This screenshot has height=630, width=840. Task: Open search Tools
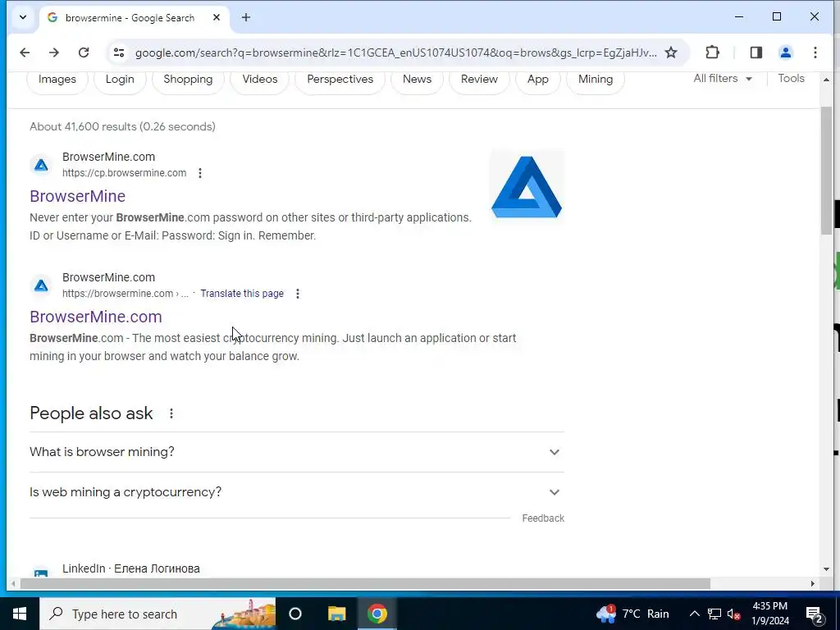(x=791, y=78)
